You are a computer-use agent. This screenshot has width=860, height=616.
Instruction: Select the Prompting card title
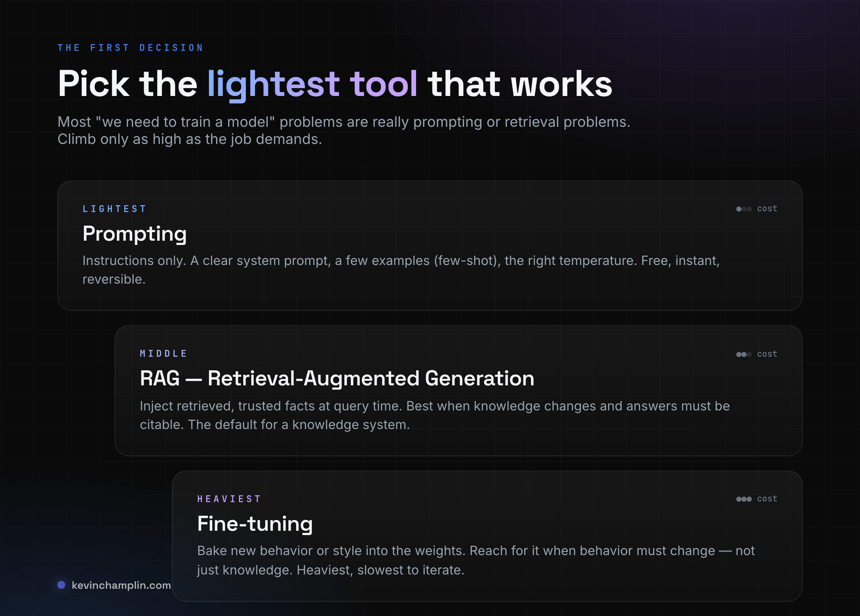[x=135, y=234]
